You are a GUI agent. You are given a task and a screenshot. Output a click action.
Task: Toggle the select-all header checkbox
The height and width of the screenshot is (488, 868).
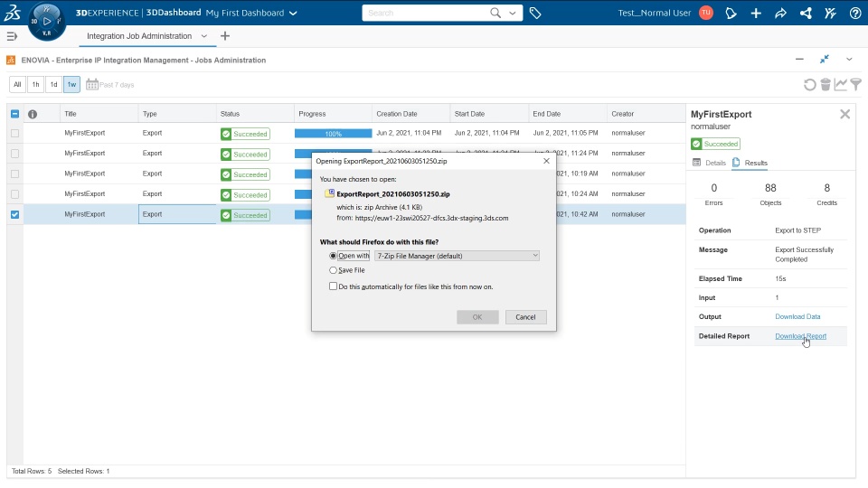15,114
